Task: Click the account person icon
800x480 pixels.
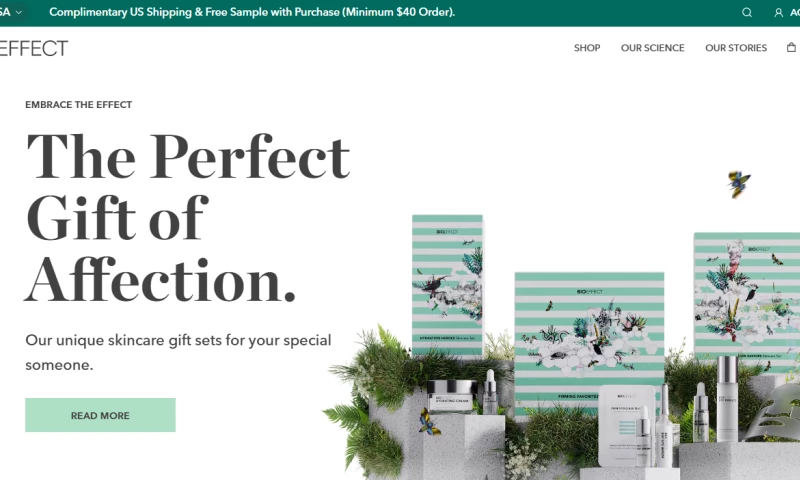Action: point(778,12)
